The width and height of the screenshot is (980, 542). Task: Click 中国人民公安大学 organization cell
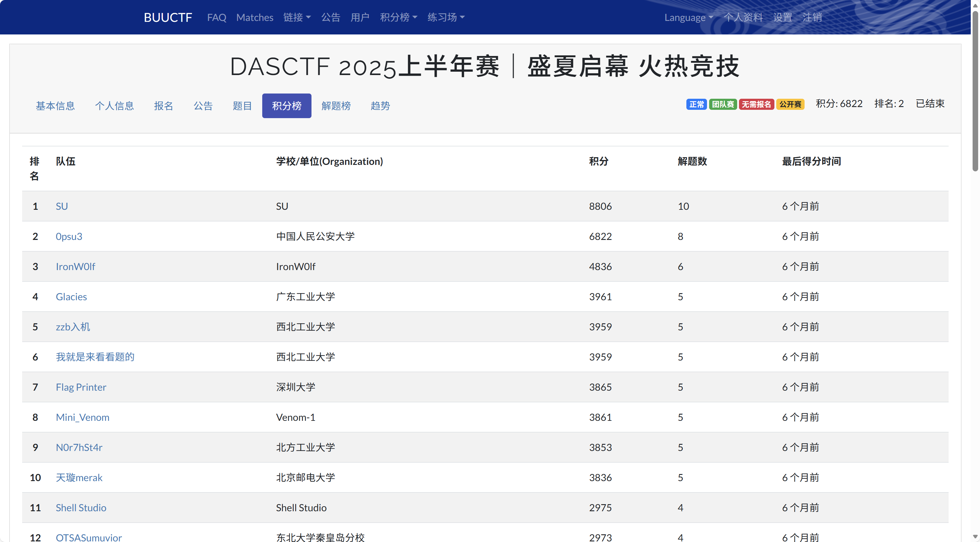pyautogui.click(x=315, y=237)
